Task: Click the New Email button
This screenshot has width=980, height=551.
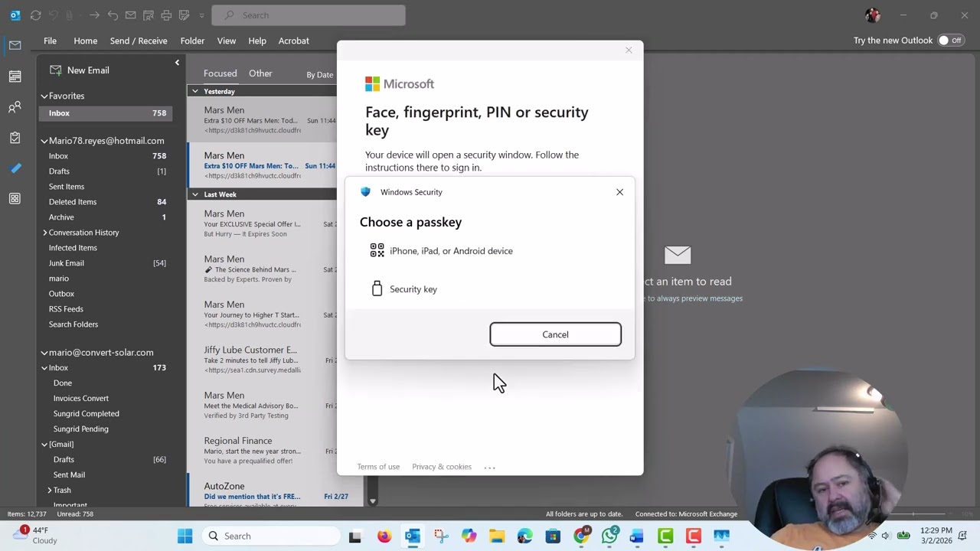Action: click(x=80, y=70)
